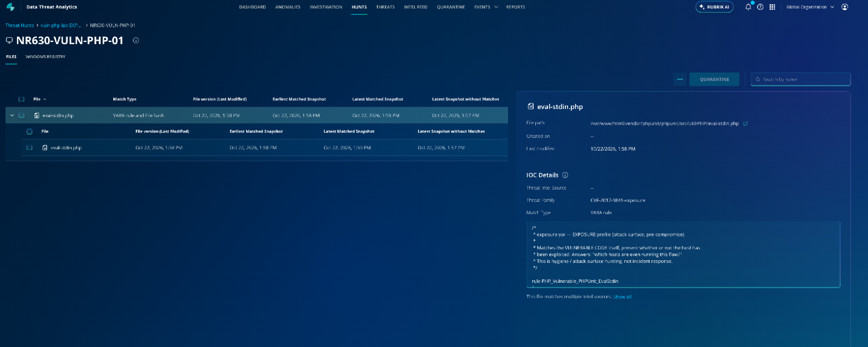Click inside the YARA rule code box
868x347 pixels.
683,255
